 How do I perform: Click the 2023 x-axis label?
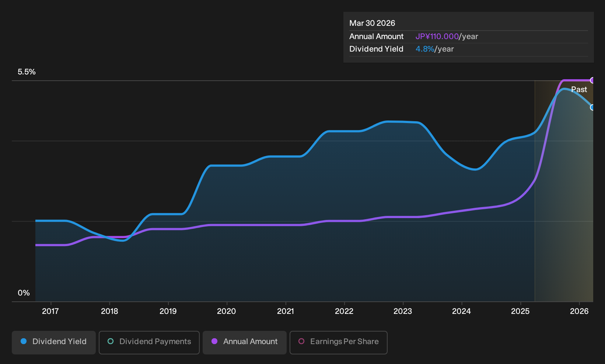[x=403, y=311]
